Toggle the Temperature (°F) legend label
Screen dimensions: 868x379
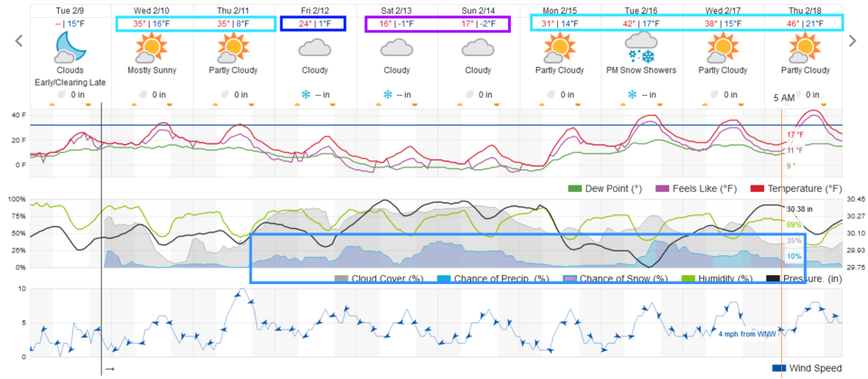[x=805, y=189]
